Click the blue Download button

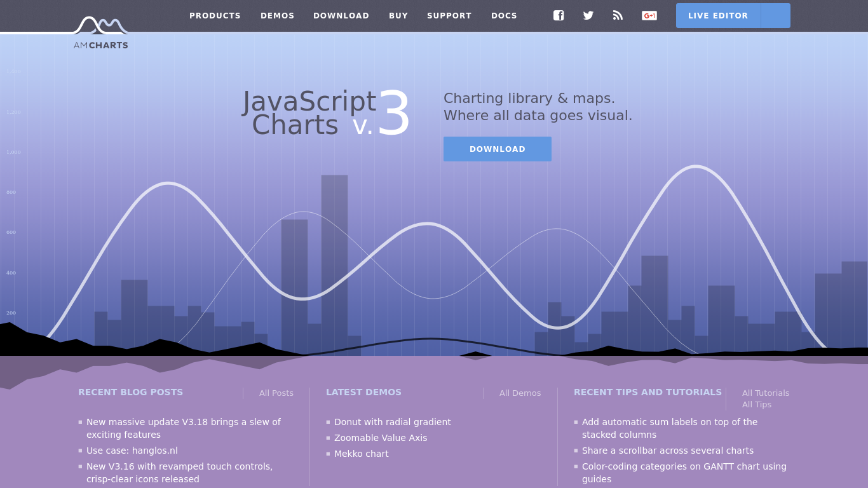pyautogui.click(x=498, y=149)
